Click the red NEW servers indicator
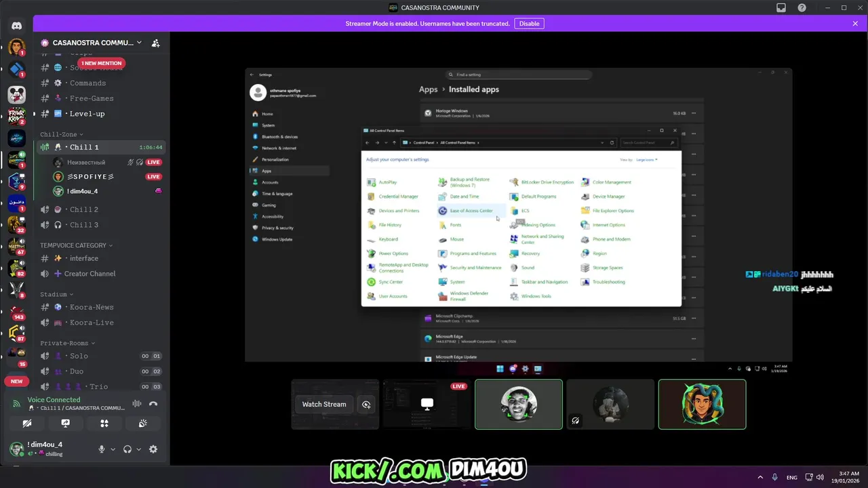The image size is (868, 488). point(16,381)
